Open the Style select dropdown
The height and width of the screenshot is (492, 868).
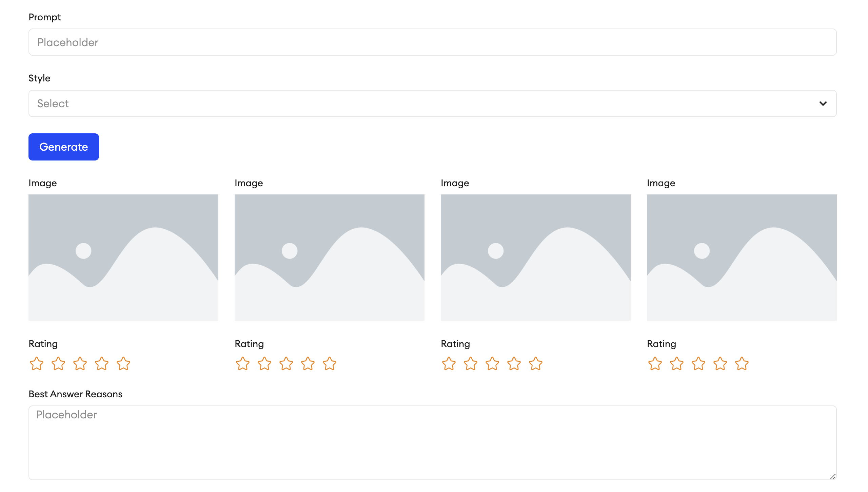432,103
